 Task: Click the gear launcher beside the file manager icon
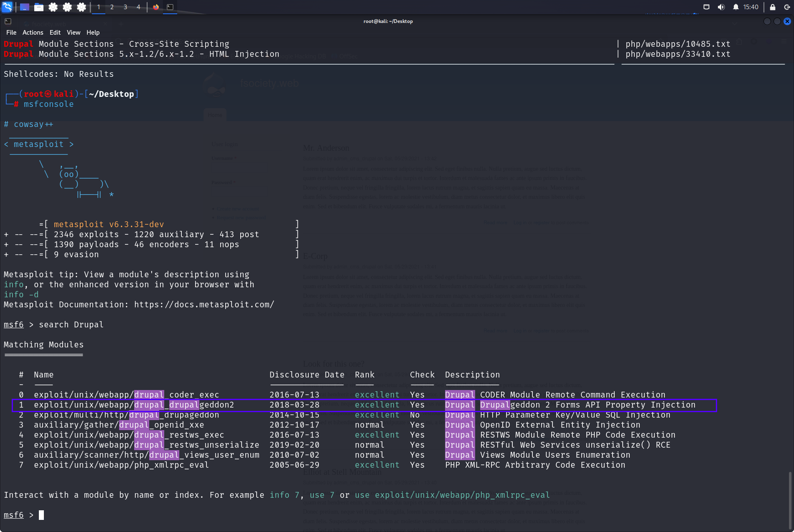tap(53, 7)
